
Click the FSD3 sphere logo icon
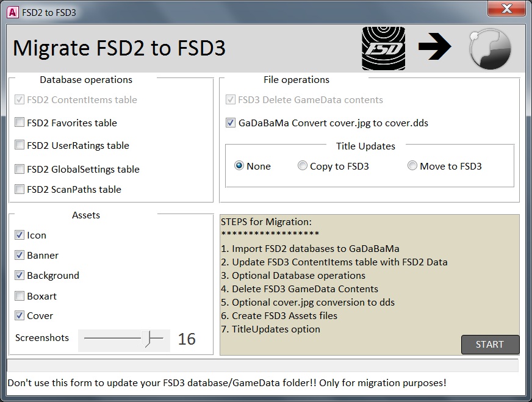click(x=491, y=49)
